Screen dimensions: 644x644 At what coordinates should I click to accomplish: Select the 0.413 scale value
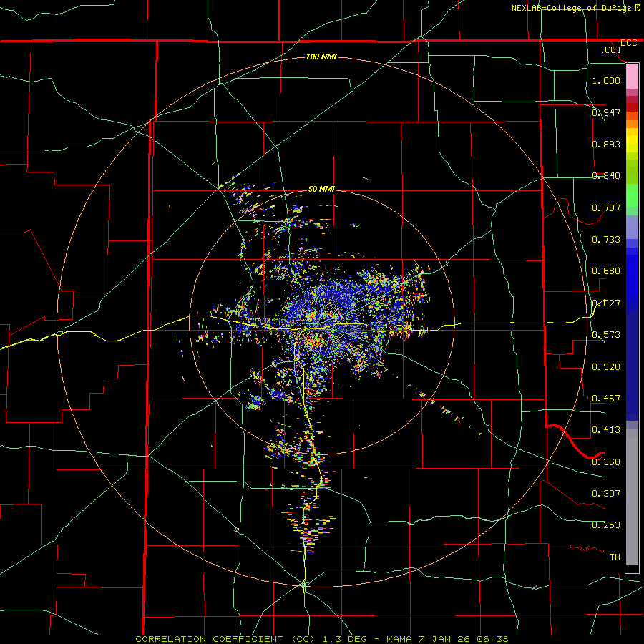pos(606,430)
